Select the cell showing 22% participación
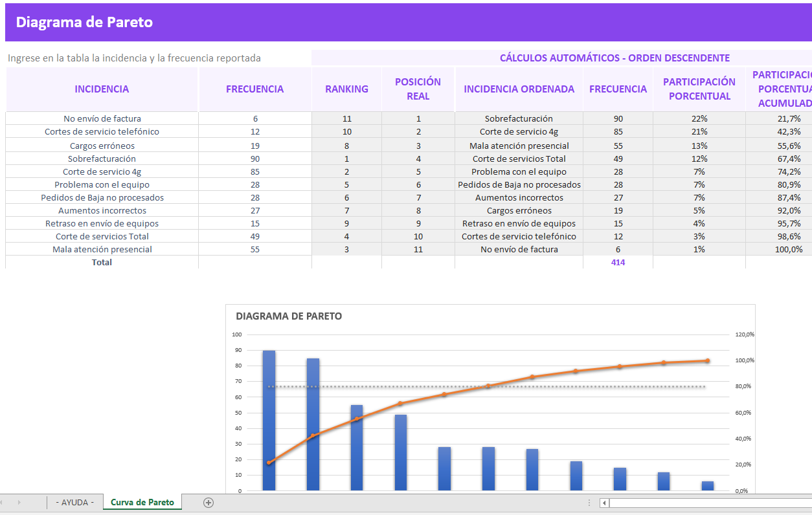This screenshot has height=515, width=812. pos(699,120)
